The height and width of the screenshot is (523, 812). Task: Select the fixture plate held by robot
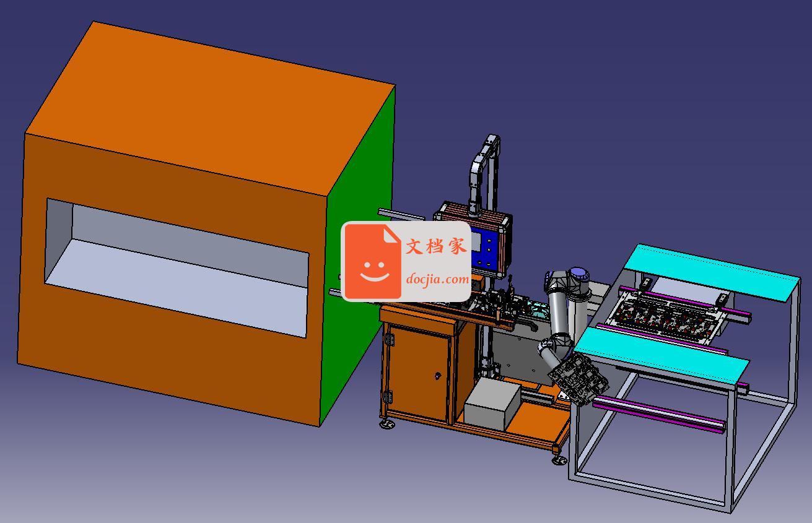pos(579,379)
